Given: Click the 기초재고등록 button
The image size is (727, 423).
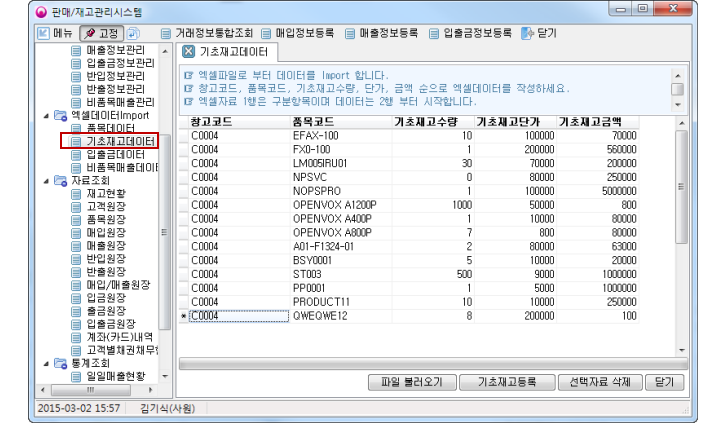Looking at the screenshot, I should click(507, 383).
